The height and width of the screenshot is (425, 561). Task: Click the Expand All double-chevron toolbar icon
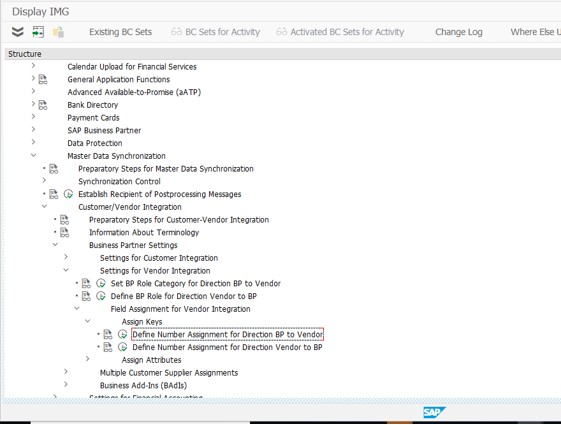point(18,32)
